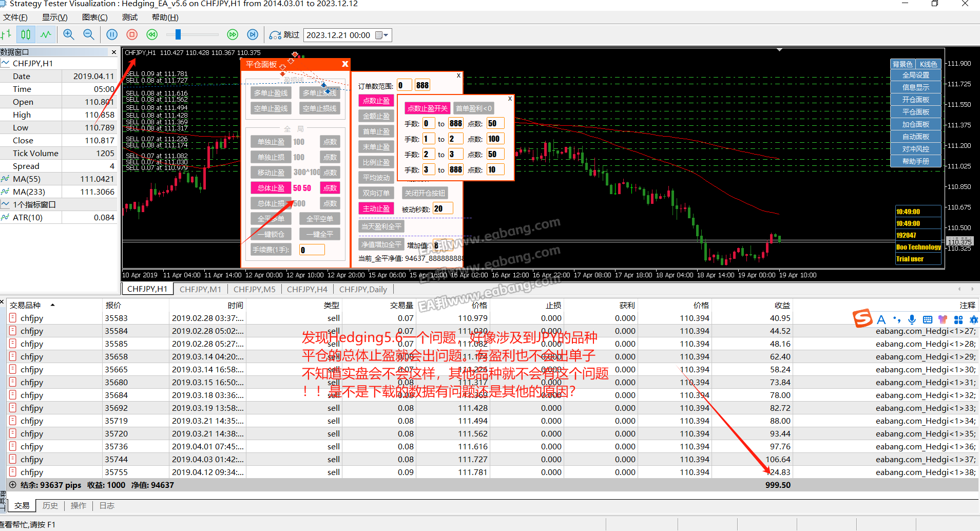Click the 手续费(1手) input field
980x531 pixels.
pos(312,250)
